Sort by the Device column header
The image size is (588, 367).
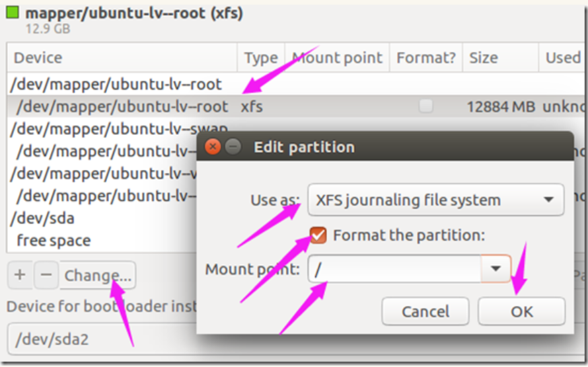click(122, 58)
